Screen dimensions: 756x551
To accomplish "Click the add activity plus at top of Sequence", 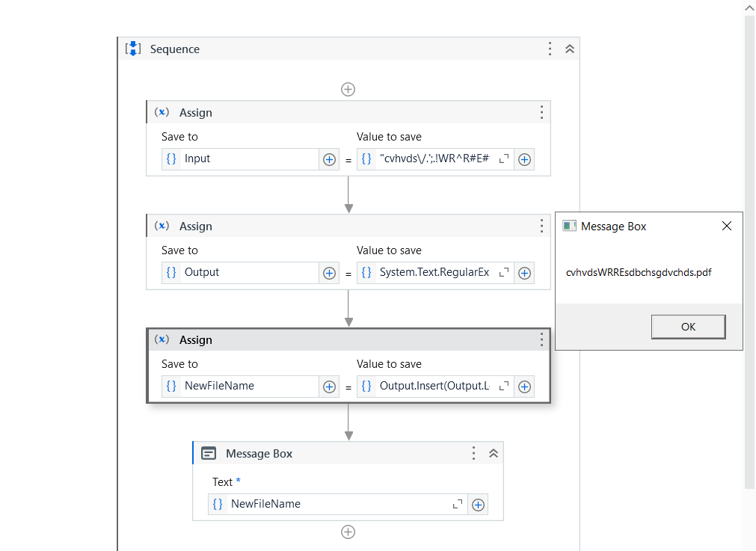I will pyautogui.click(x=348, y=89).
